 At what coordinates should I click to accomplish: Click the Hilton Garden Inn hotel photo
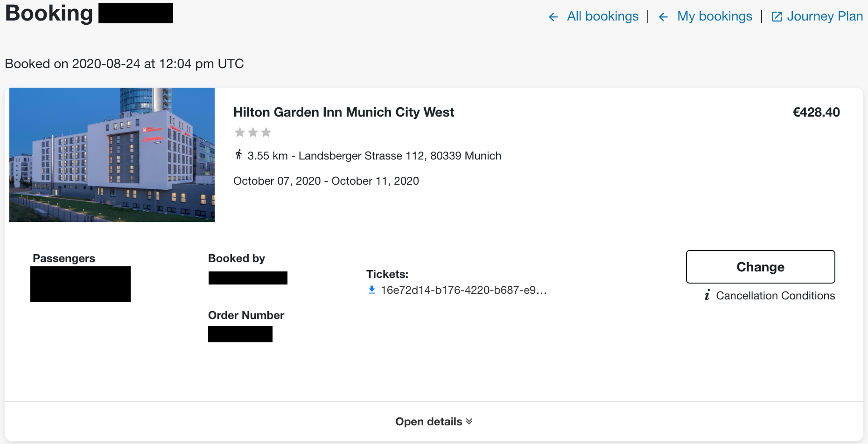click(x=112, y=155)
